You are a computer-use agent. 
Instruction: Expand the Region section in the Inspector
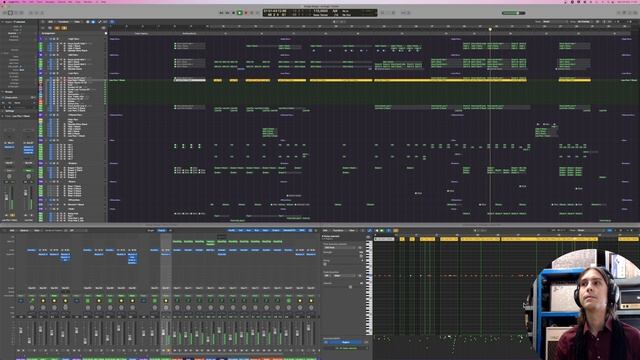click(3, 22)
